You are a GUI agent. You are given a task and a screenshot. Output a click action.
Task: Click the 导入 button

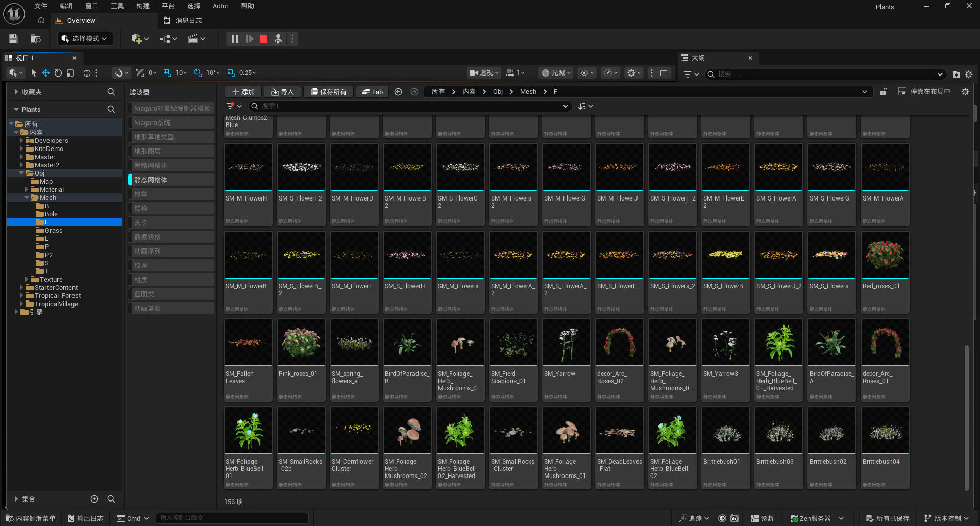coord(282,92)
